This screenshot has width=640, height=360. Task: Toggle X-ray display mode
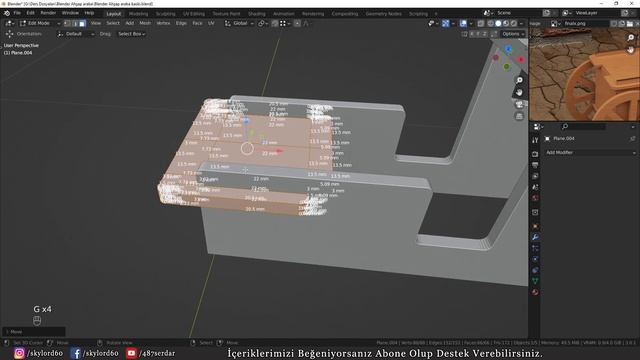point(481,23)
